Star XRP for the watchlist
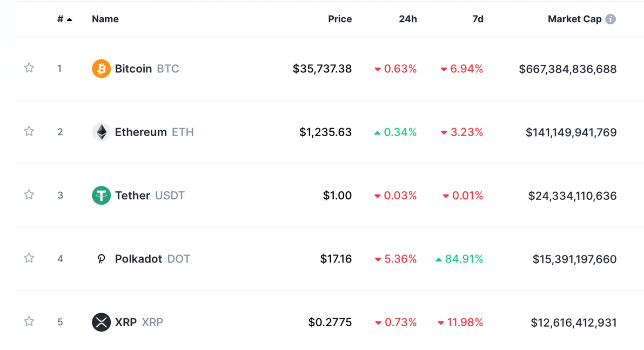 tap(29, 321)
